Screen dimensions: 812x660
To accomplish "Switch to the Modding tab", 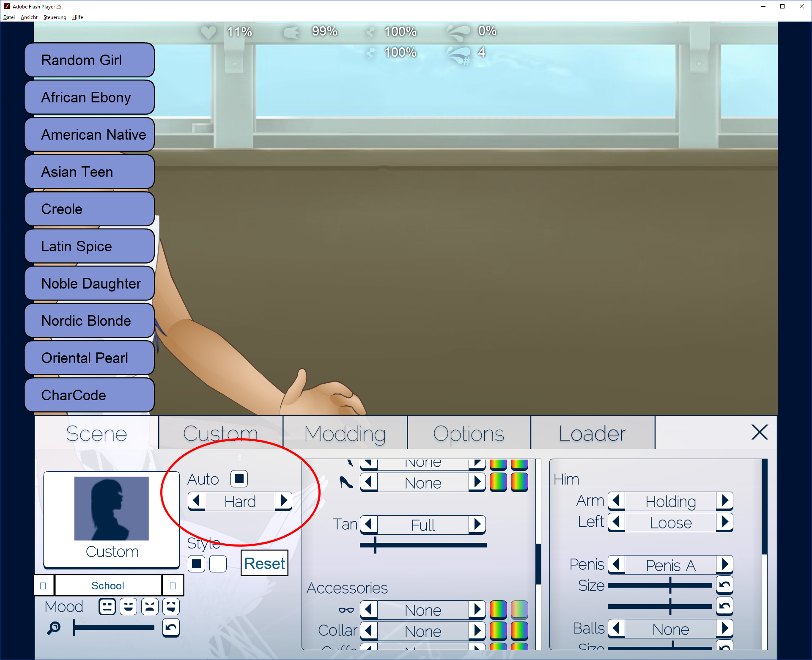I will coord(345,434).
